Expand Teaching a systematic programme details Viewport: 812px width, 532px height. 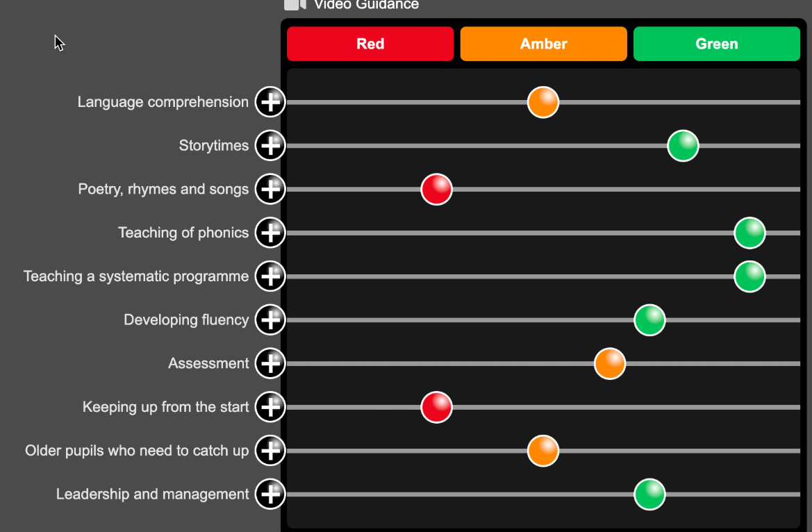[x=270, y=276]
